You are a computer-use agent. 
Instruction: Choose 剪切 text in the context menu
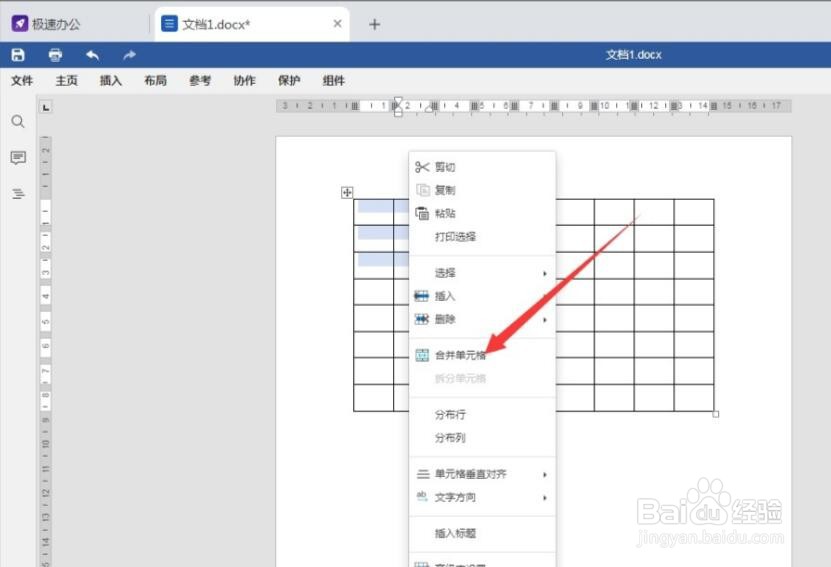(445, 167)
